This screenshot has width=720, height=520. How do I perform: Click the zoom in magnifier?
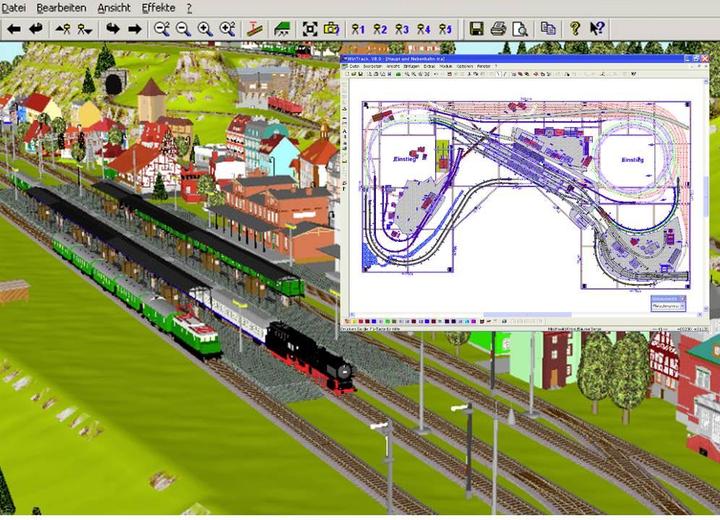click(x=205, y=29)
